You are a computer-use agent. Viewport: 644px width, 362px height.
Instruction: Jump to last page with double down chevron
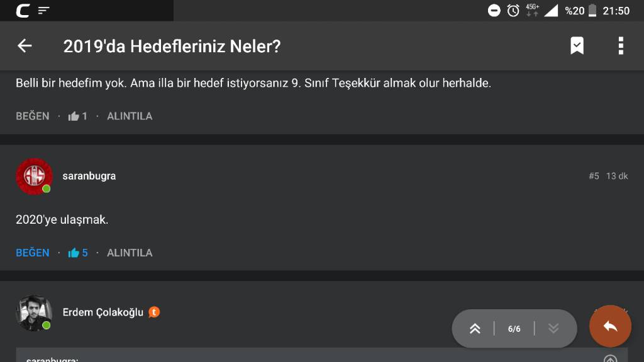(x=553, y=329)
